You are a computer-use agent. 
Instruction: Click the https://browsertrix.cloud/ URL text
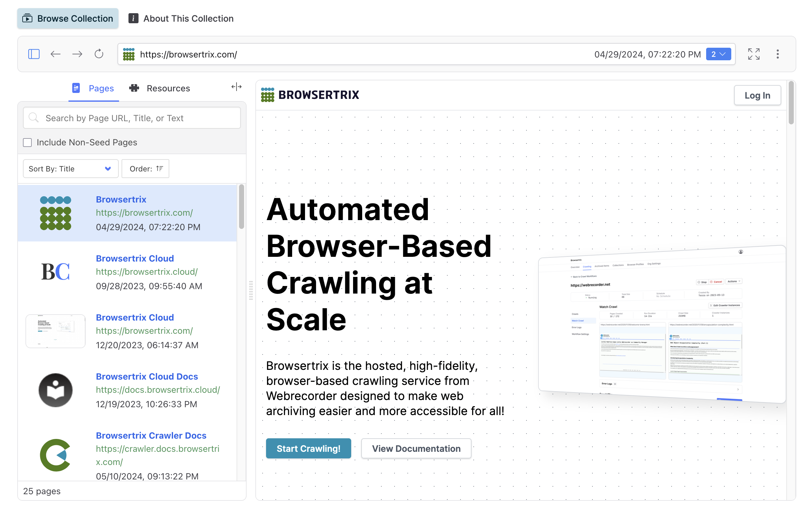tap(147, 272)
